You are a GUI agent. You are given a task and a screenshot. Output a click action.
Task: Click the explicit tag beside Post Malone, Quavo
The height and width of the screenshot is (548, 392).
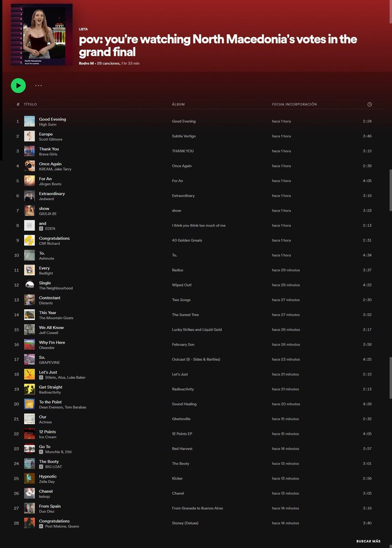tap(41, 527)
